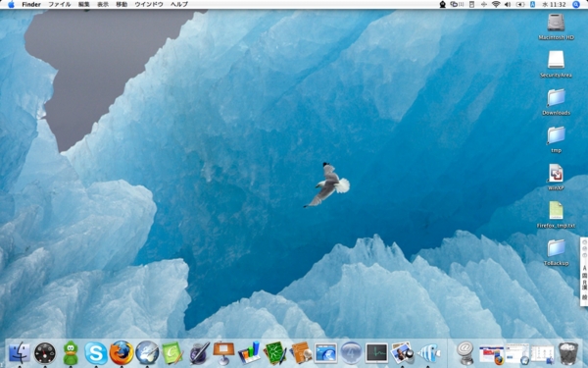Open Keynote podium icon in Dock
Screen dimensions: 588x368
[x=223, y=353]
